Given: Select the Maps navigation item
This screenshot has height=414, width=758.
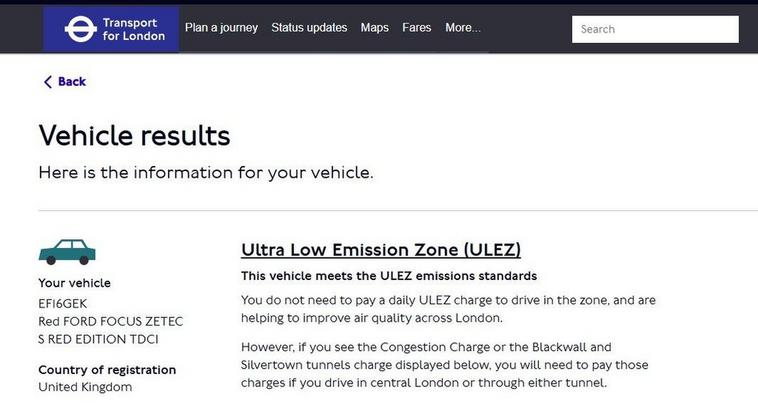Looking at the screenshot, I should tap(375, 28).
